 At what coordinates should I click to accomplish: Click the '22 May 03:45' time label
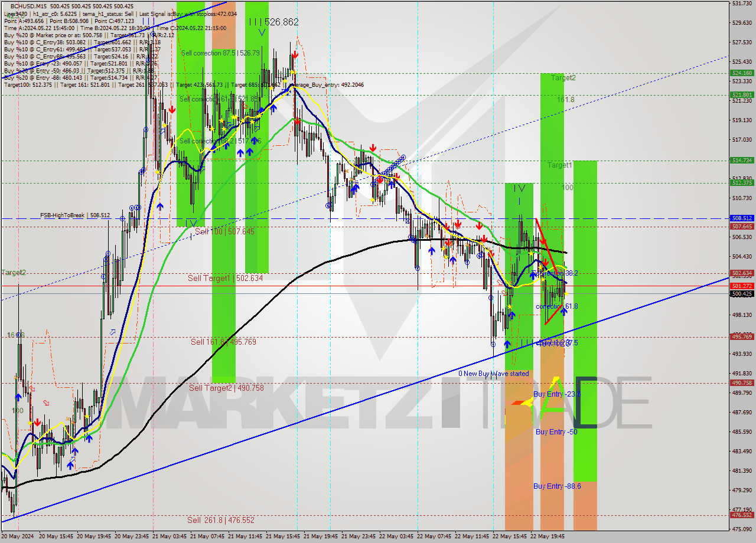point(396,537)
